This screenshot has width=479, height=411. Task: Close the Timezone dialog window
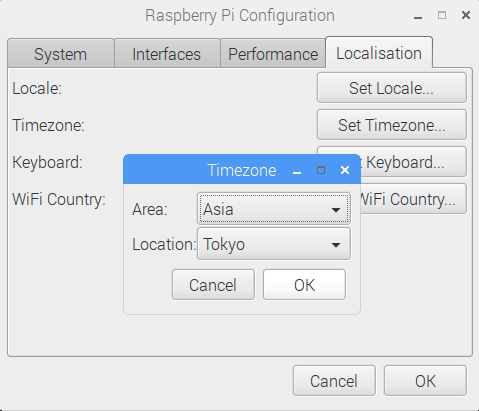click(x=345, y=170)
